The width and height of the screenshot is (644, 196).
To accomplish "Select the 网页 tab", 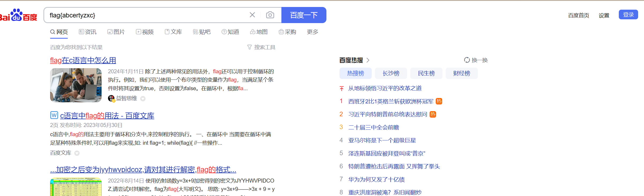I will [59, 32].
